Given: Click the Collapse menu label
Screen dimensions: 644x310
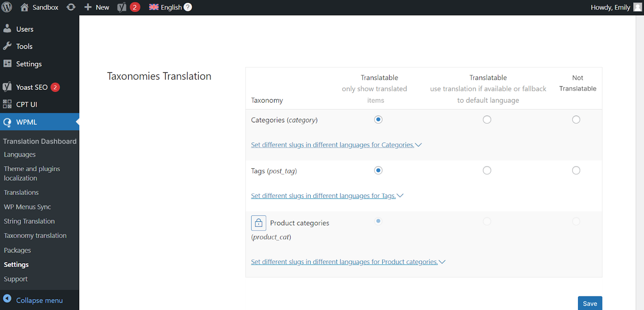Looking at the screenshot, I should pyautogui.click(x=39, y=300).
